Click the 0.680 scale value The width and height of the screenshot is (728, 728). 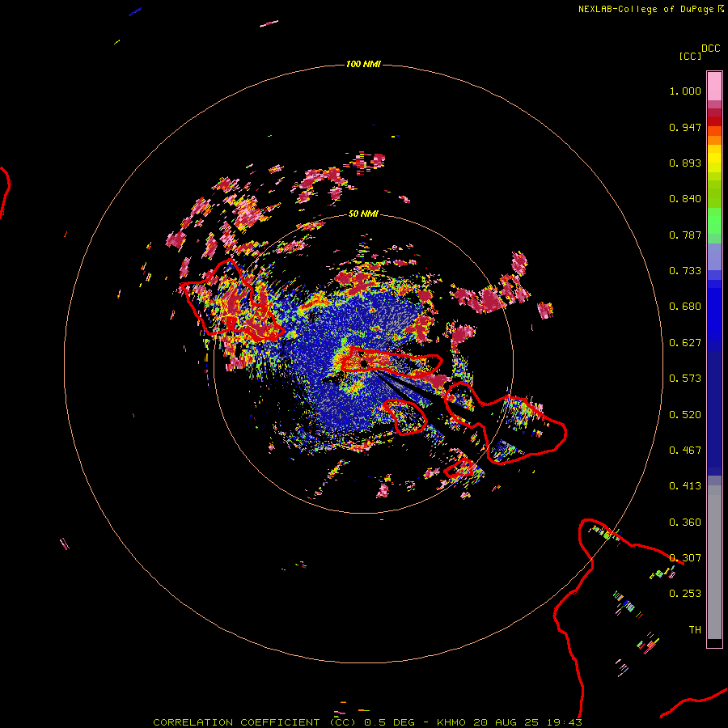pyautogui.click(x=685, y=307)
